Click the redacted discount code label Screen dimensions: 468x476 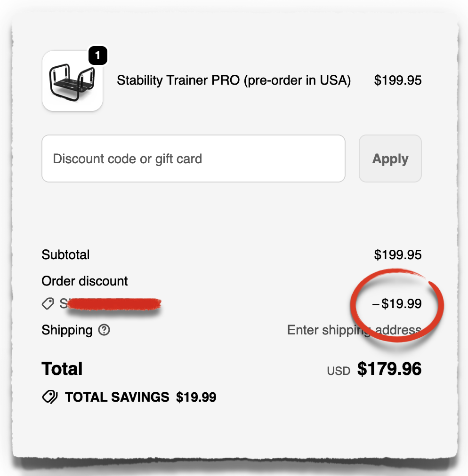coord(111,304)
